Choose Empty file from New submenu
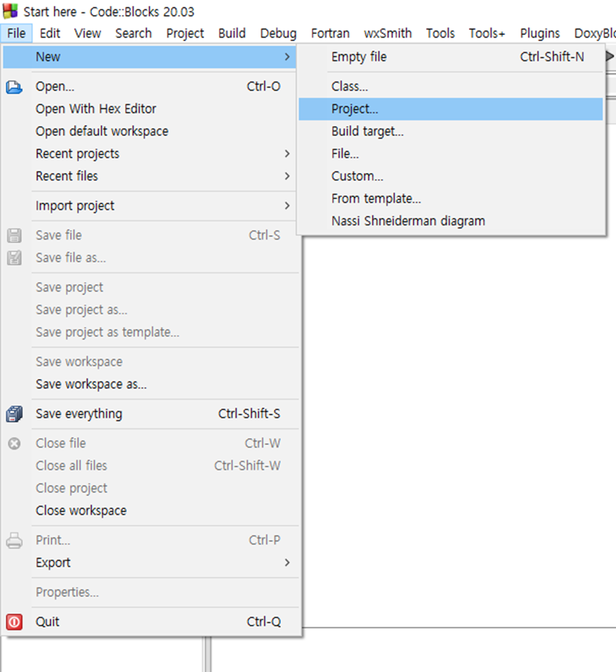This screenshot has width=616, height=672. click(451, 57)
